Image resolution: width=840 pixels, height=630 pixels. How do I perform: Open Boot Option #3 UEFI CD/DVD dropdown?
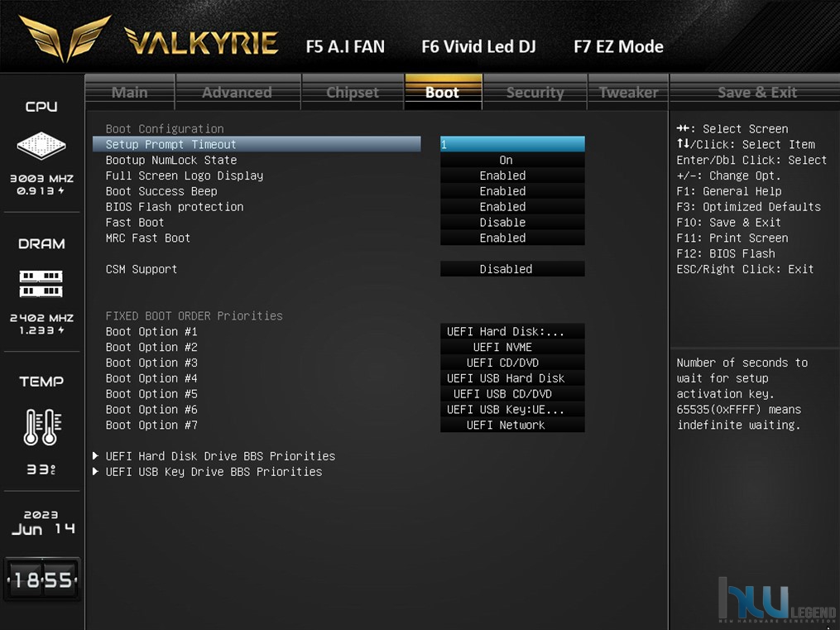click(x=512, y=363)
